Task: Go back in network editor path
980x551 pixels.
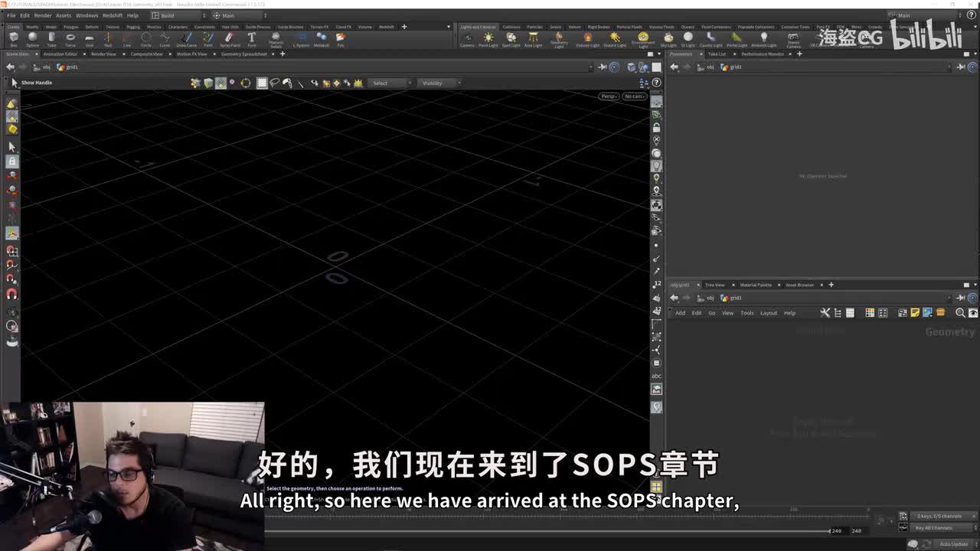Action: pyautogui.click(x=674, y=298)
